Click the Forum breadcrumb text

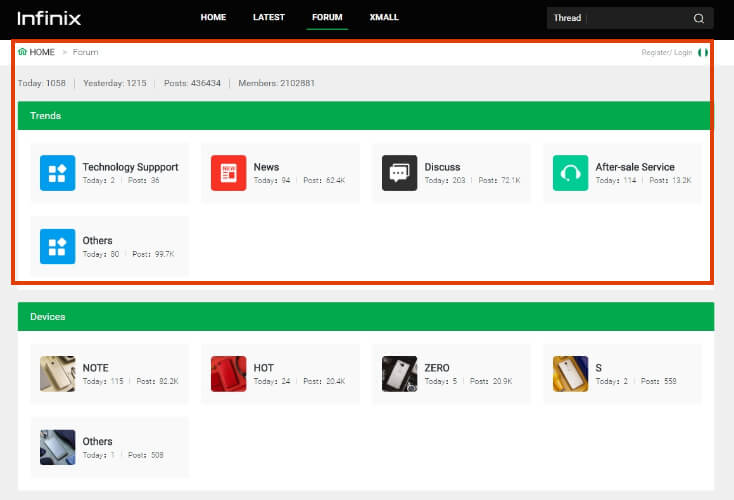tap(86, 52)
